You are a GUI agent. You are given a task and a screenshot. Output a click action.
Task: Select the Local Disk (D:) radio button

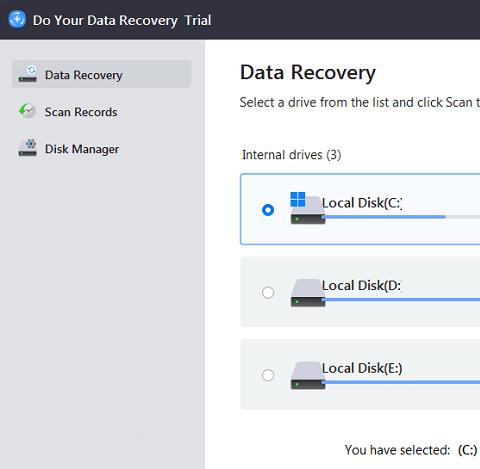(x=268, y=293)
